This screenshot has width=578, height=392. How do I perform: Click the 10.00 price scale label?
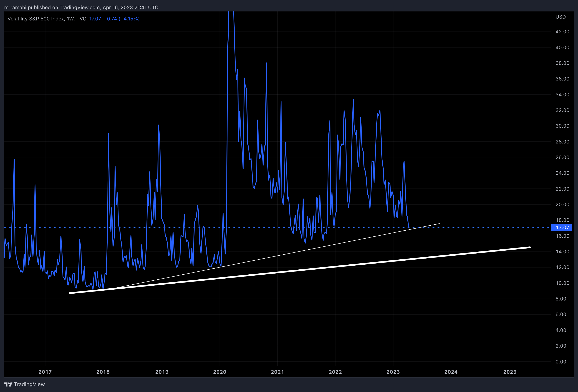[562, 283]
